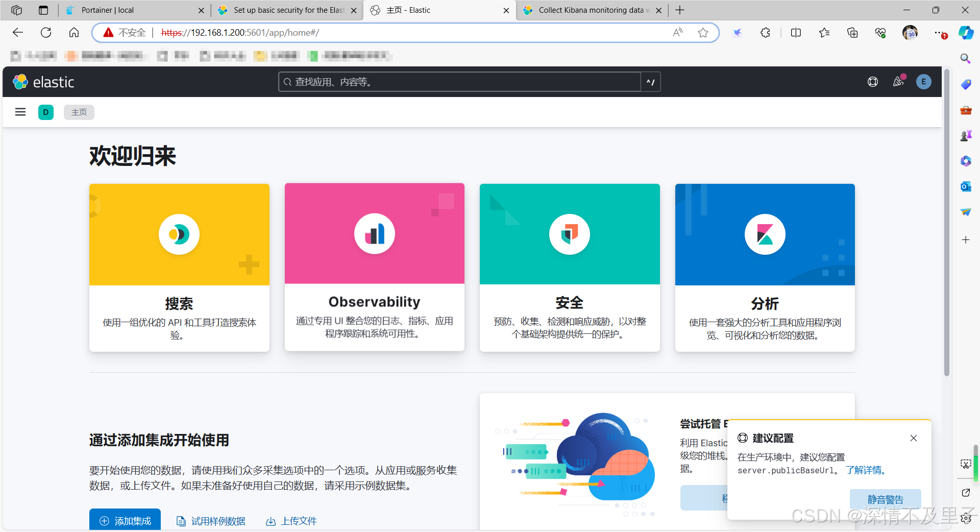
Task: Open the sidebar Outlook icon
Action: point(965,186)
